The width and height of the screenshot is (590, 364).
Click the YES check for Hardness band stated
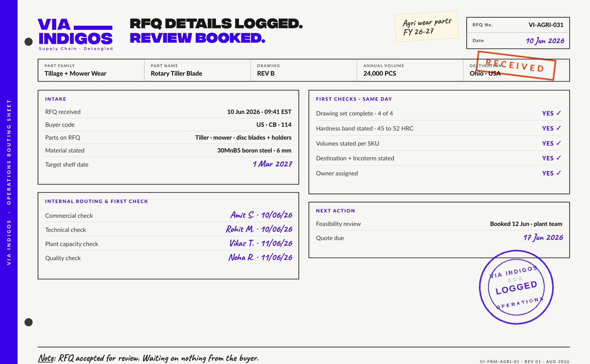tap(551, 128)
